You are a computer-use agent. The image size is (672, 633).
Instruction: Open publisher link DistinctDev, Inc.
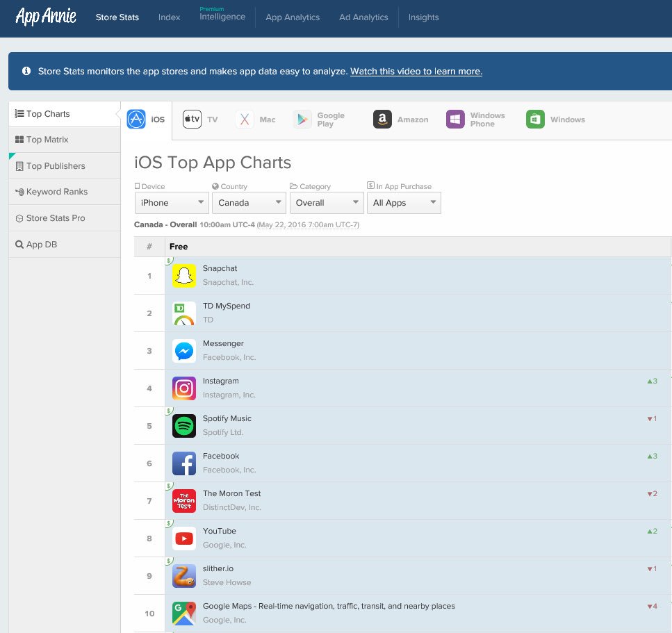click(231, 507)
